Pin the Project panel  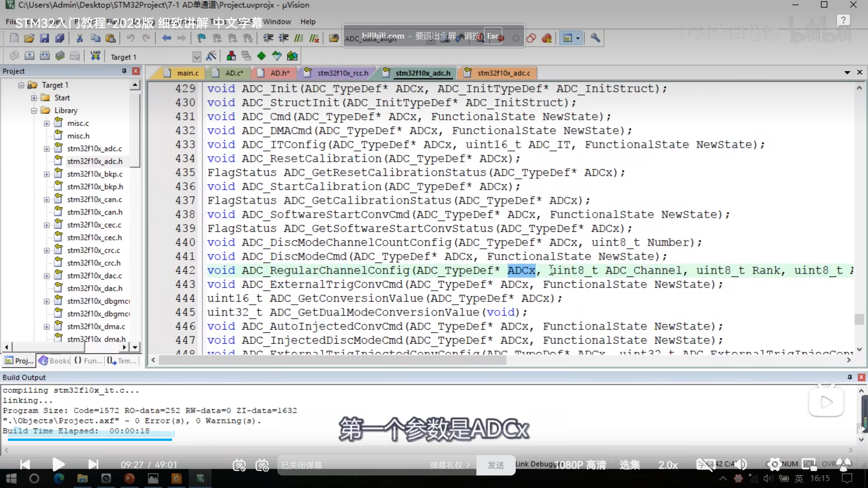click(124, 71)
